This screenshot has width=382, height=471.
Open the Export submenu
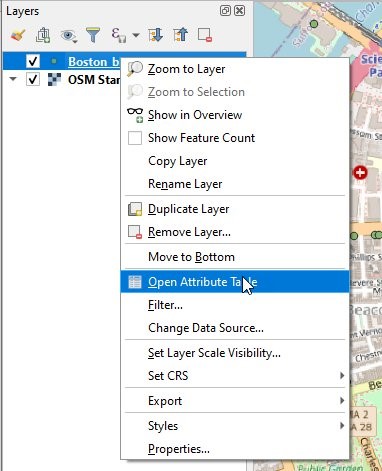coord(235,401)
